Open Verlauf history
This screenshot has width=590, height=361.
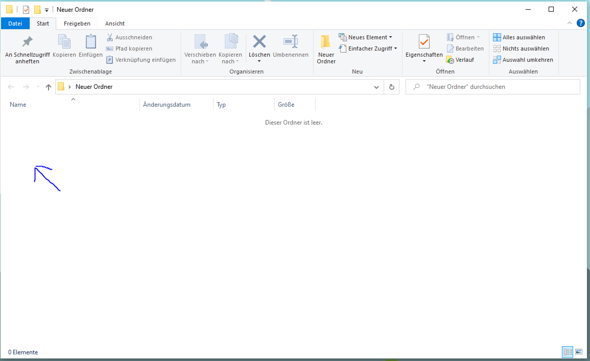(x=460, y=60)
